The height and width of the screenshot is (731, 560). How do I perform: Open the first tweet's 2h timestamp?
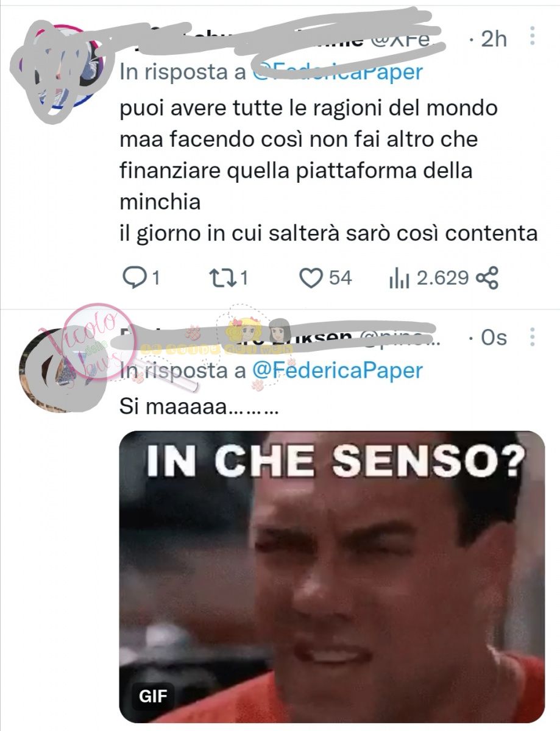click(x=494, y=38)
